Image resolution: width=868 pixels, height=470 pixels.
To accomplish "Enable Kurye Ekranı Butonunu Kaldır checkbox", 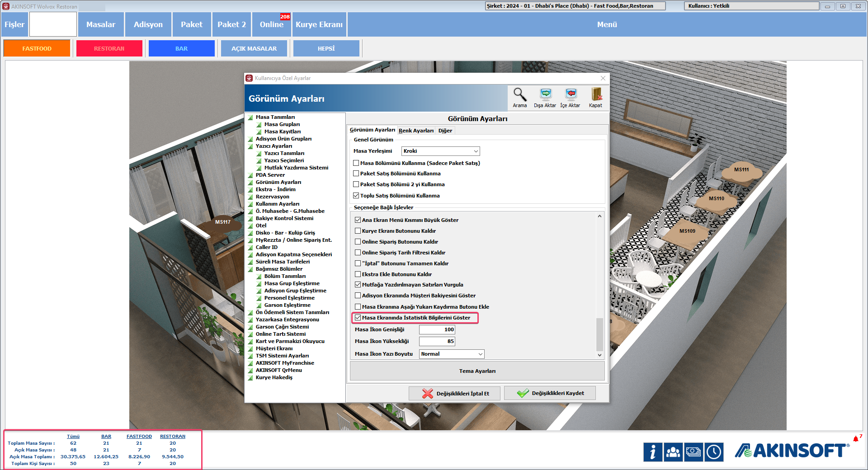I will pos(358,231).
